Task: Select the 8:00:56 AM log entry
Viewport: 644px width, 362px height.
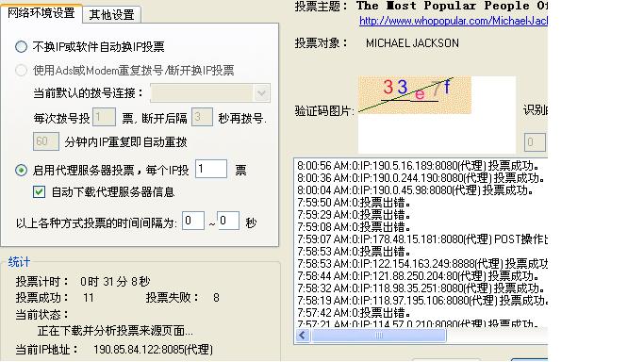Action: [418, 166]
